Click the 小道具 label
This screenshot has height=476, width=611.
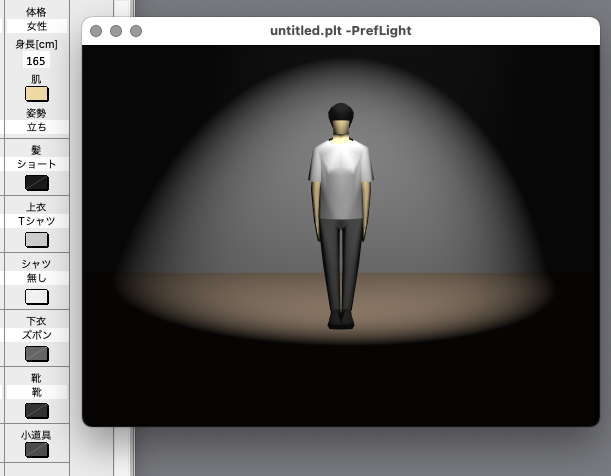[x=36, y=435]
